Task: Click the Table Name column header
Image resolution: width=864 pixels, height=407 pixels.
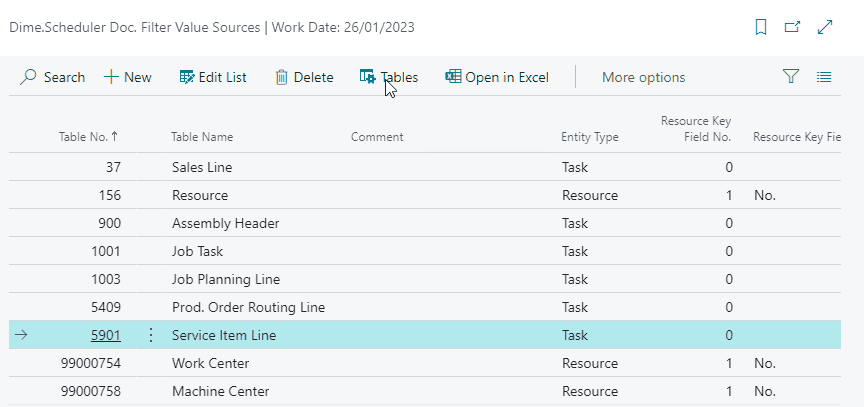Action: [202, 137]
